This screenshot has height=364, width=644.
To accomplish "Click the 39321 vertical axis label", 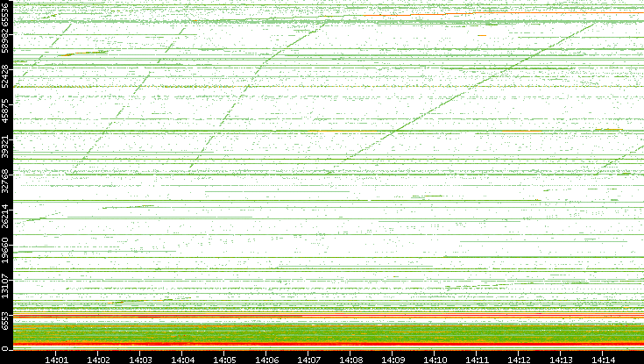I will (5, 146).
